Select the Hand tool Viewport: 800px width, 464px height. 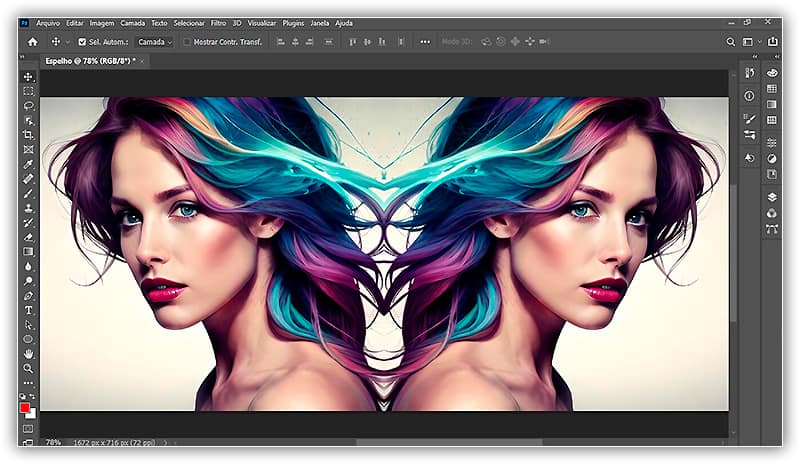[28, 354]
